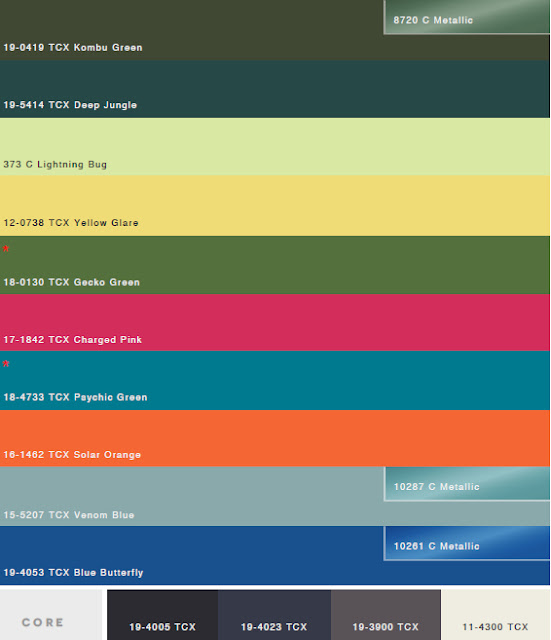
Task: Pick the Solar Orange color band
Action: click(275, 438)
